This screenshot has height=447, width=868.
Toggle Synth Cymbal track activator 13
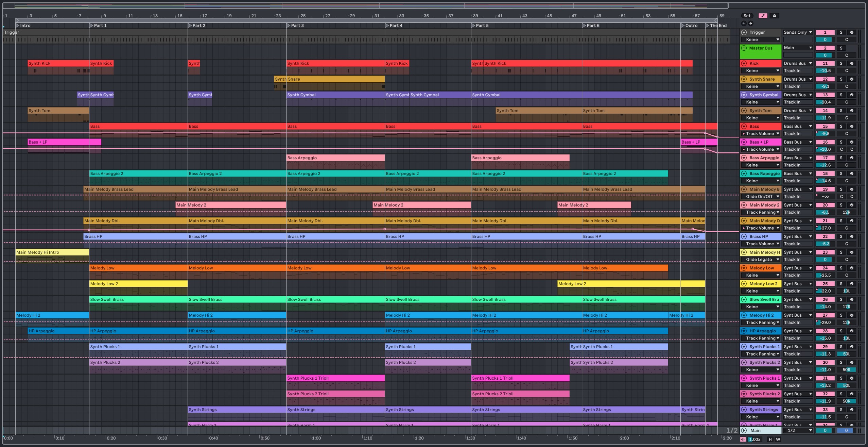(x=825, y=95)
